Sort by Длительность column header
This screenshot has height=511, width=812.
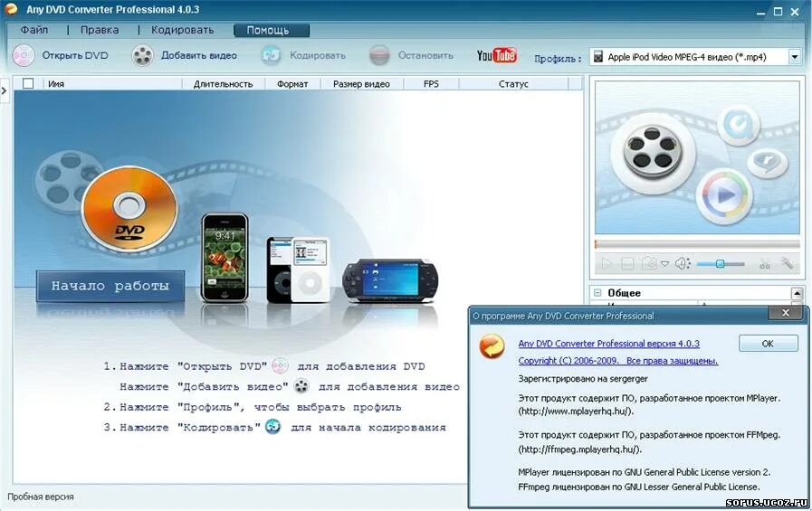(224, 84)
